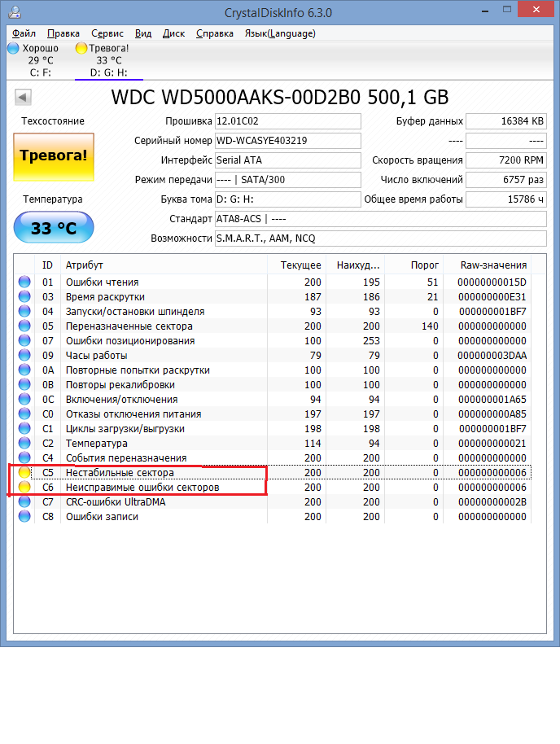Close the CrystalDiskInfo window
The height and width of the screenshot is (744, 560).
tap(536, 10)
